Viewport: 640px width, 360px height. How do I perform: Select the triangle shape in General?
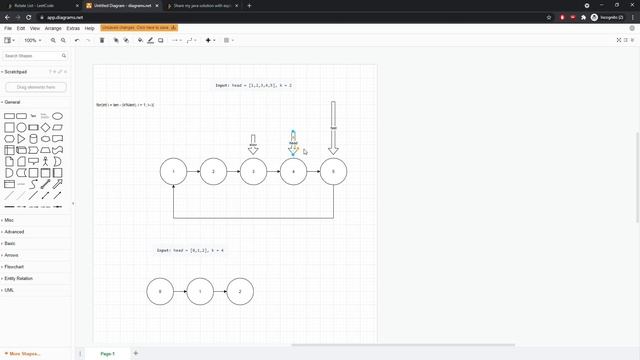(21, 139)
